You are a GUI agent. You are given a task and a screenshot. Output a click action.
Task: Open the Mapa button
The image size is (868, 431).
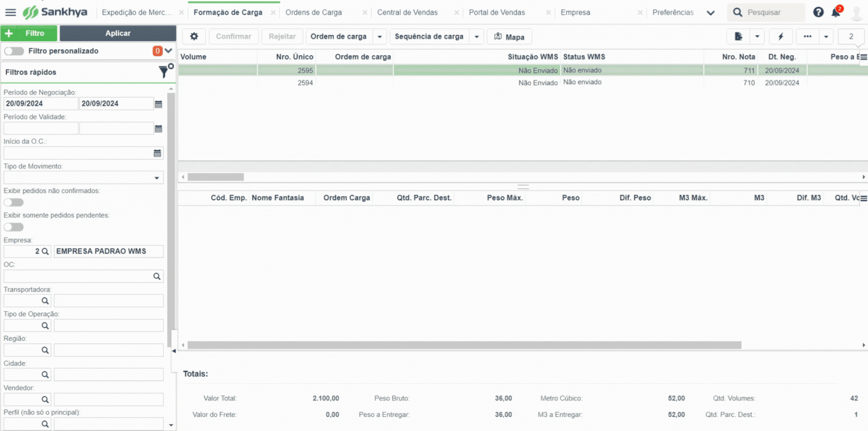[x=509, y=37]
